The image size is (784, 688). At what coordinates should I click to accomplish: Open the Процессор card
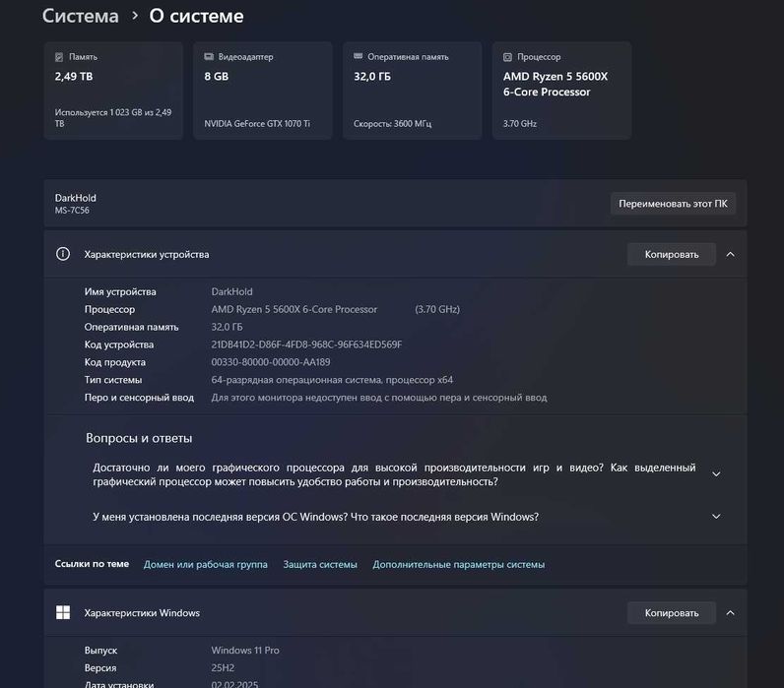(x=561, y=91)
